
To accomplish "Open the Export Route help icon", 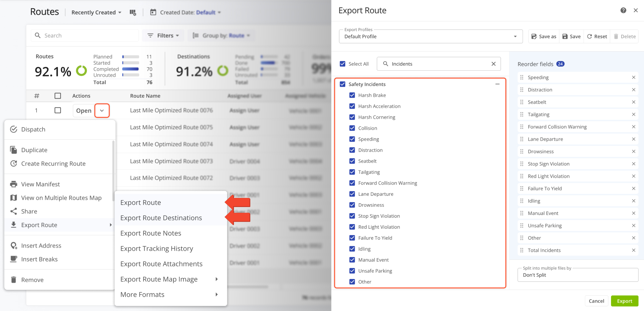I will [x=623, y=10].
